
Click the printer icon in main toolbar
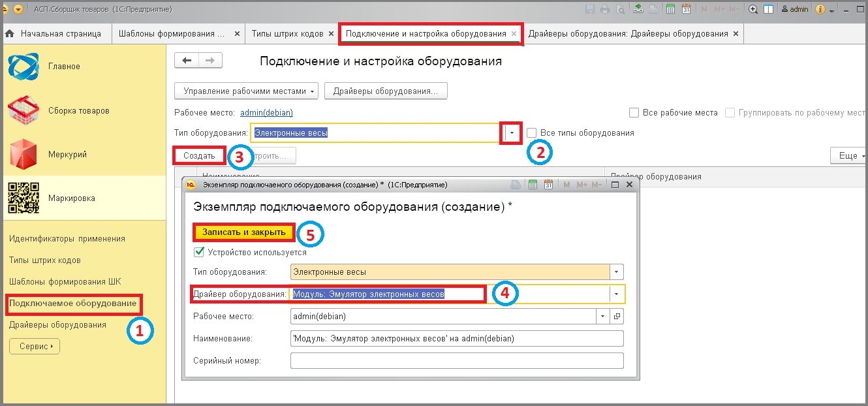(x=605, y=9)
